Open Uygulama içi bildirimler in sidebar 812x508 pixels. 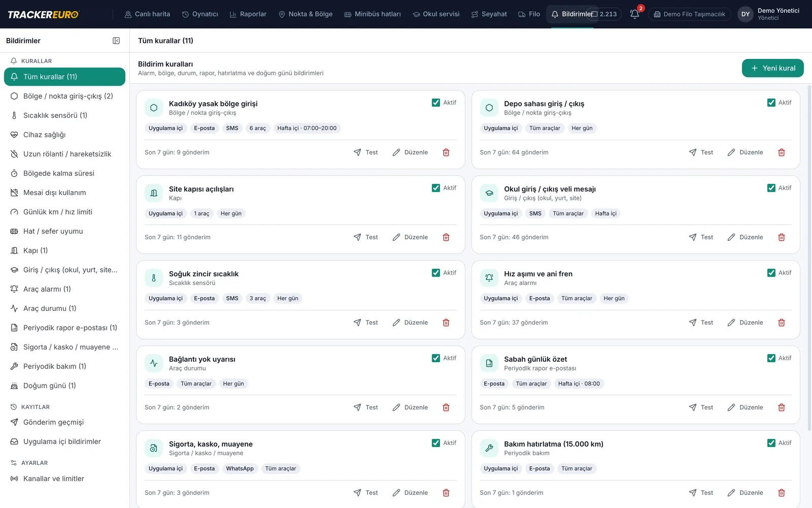(64, 441)
